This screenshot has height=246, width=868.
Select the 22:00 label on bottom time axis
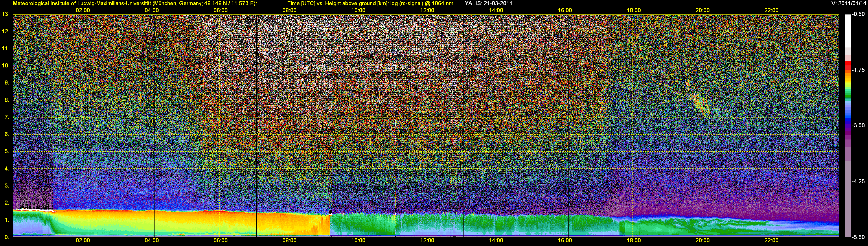[771, 240]
